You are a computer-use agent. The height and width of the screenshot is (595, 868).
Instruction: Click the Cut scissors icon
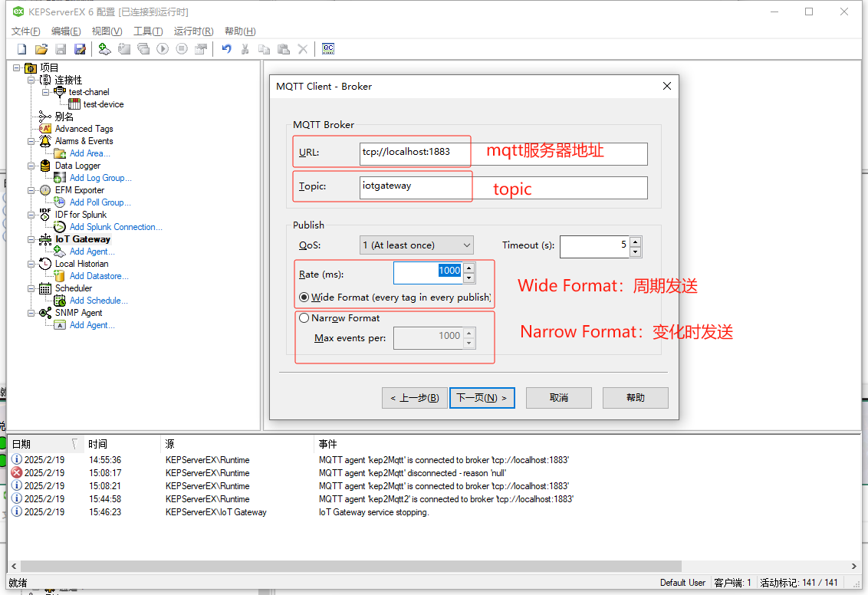245,49
